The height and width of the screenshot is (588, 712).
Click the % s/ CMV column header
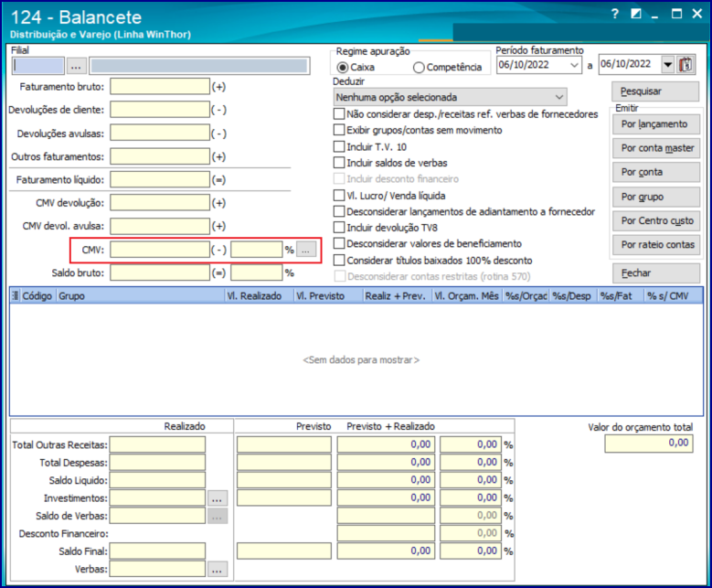(x=673, y=295)
